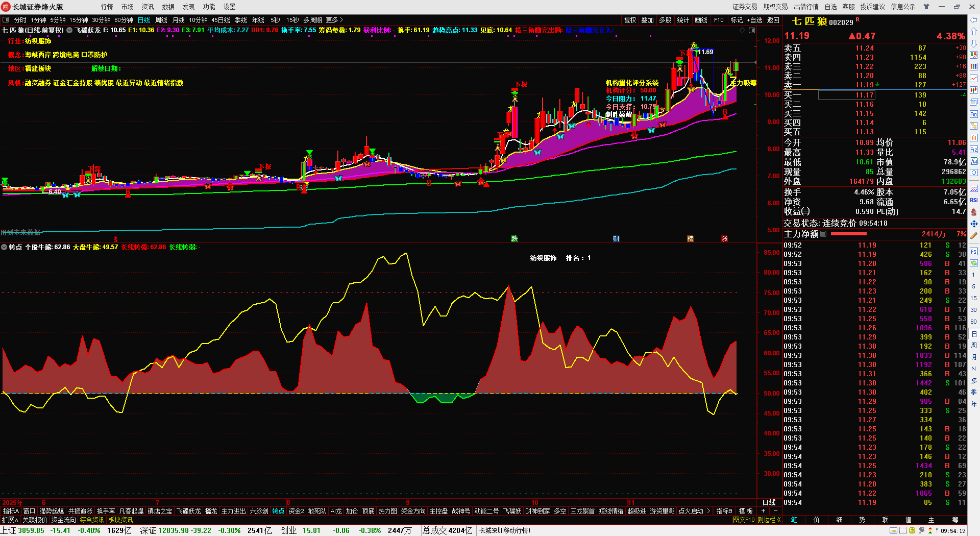This screenshot has width=980, height=536.
Task: Open the 设置 menu
Action: 230,7
